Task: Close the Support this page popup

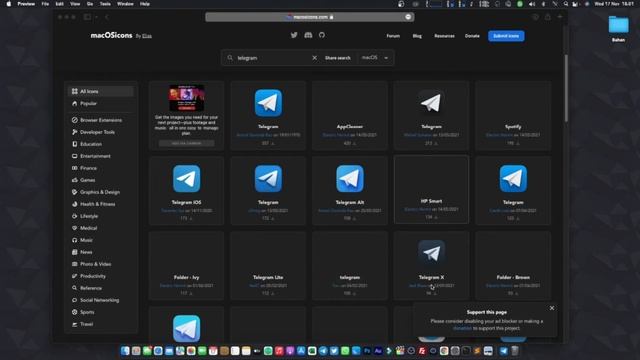Action: [552, 308]
